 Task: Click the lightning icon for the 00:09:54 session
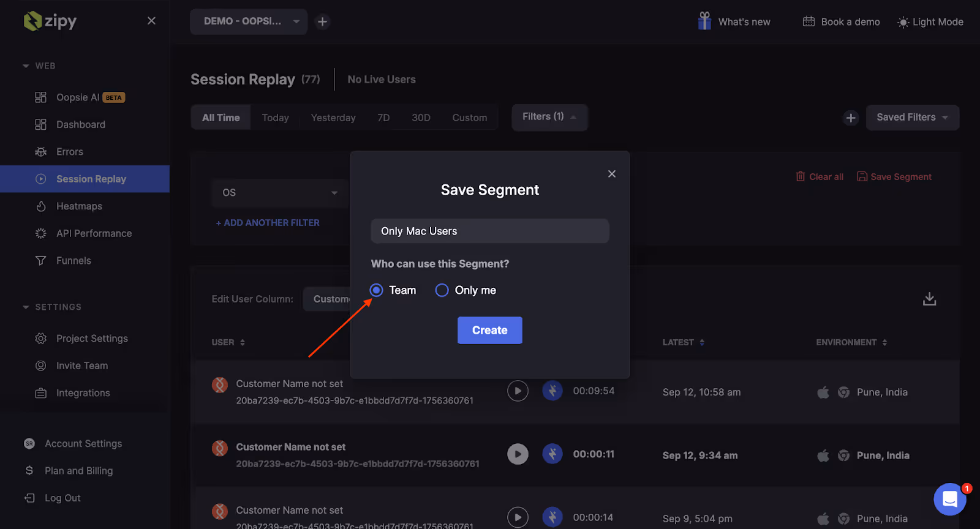pos(552,391)
